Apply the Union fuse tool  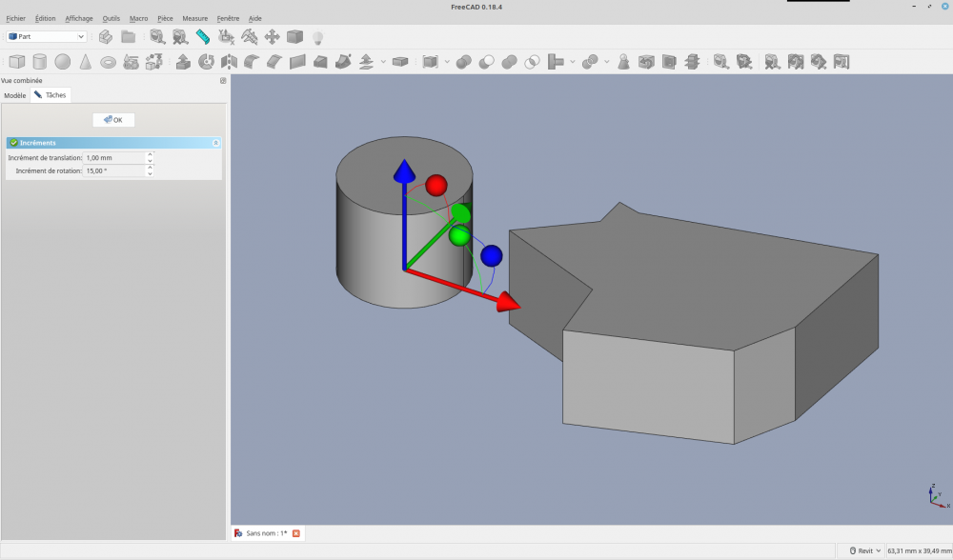[x=509, y=61]
